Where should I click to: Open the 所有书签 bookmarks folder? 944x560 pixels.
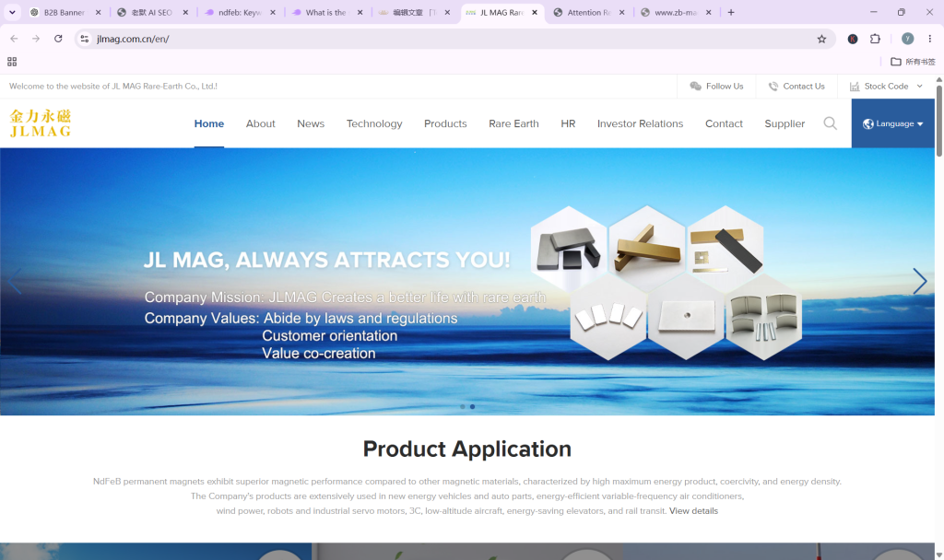tap(913, 62)
